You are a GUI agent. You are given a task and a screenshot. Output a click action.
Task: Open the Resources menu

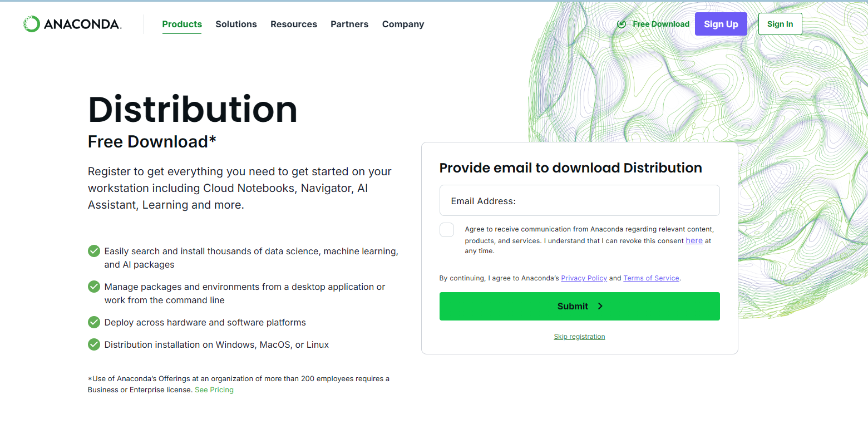(294, 24)
